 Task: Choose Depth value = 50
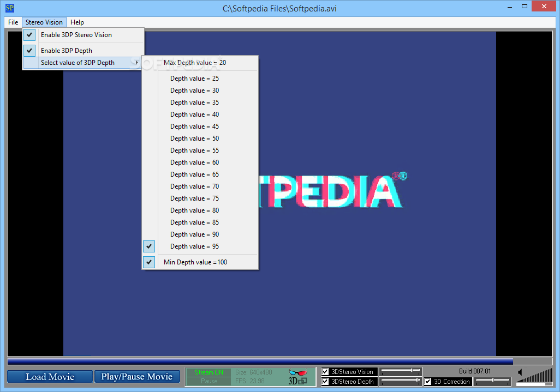point(200,138)
